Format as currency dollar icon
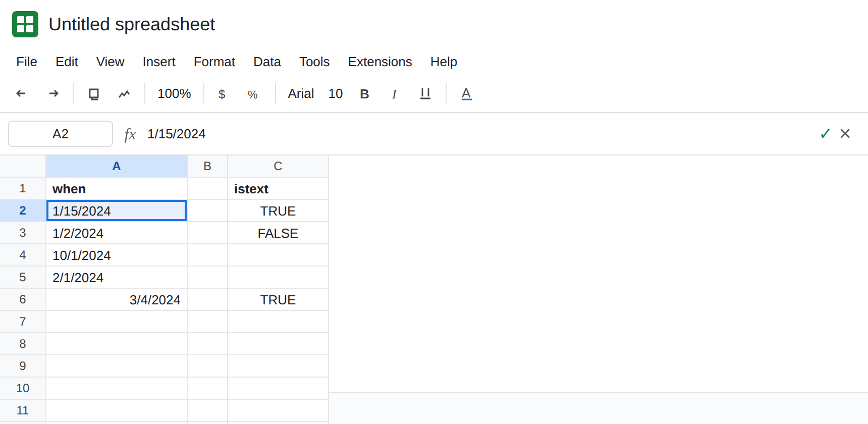The width and height of the screenshot is (868, 424). pyautogui.click(x=222, y=94)
